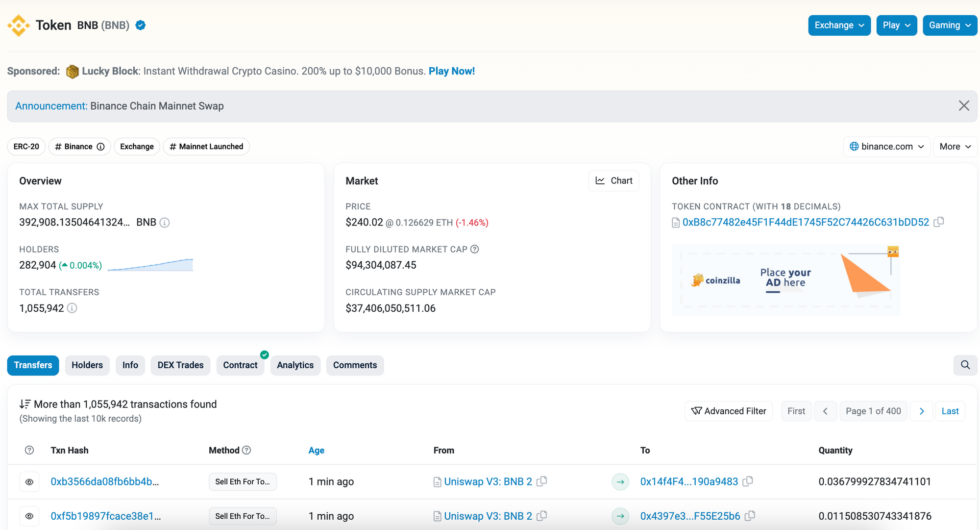The width and height of the screenshot is (980, 530).
Task: Dismiss the announcement banner with the X icon
Action: click(964, 106)
